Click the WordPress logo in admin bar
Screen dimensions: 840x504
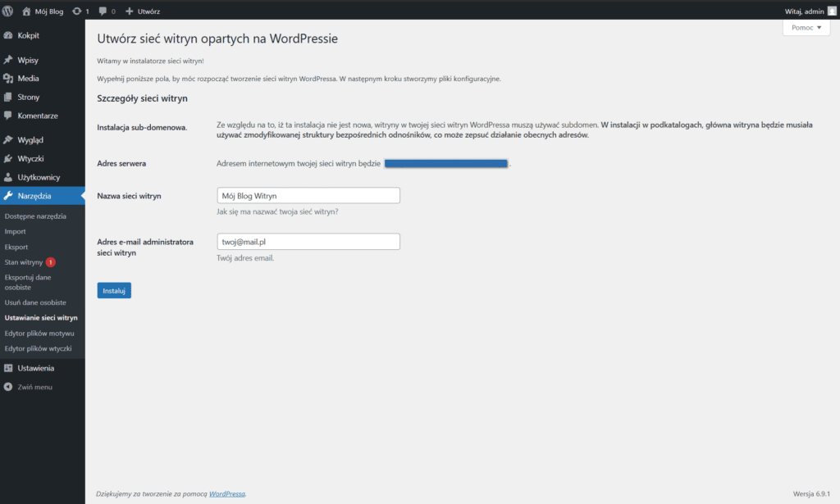pos(8,11)
